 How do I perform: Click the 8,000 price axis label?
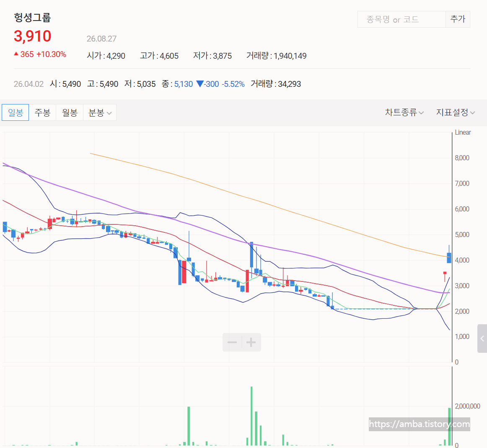click(462, 158)
